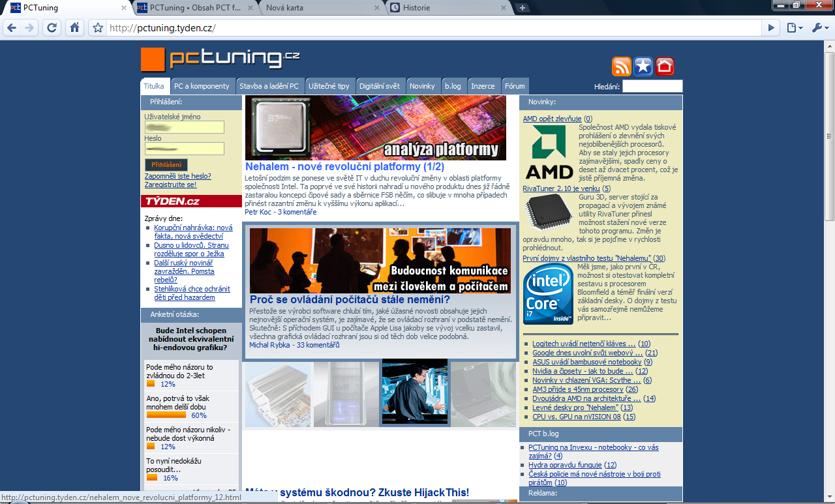This screenshot has width=835, height=504.
Task: Open CPU vs. GPU na nVISION 08 link
Action: click(577, 417)
